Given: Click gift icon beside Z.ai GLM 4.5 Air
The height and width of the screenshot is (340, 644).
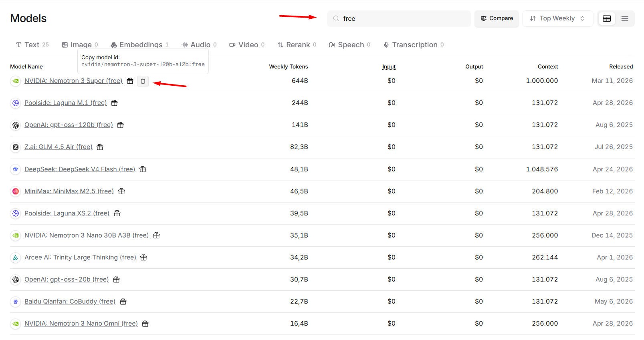Looking at the screenshot, I should coord(100,147).
